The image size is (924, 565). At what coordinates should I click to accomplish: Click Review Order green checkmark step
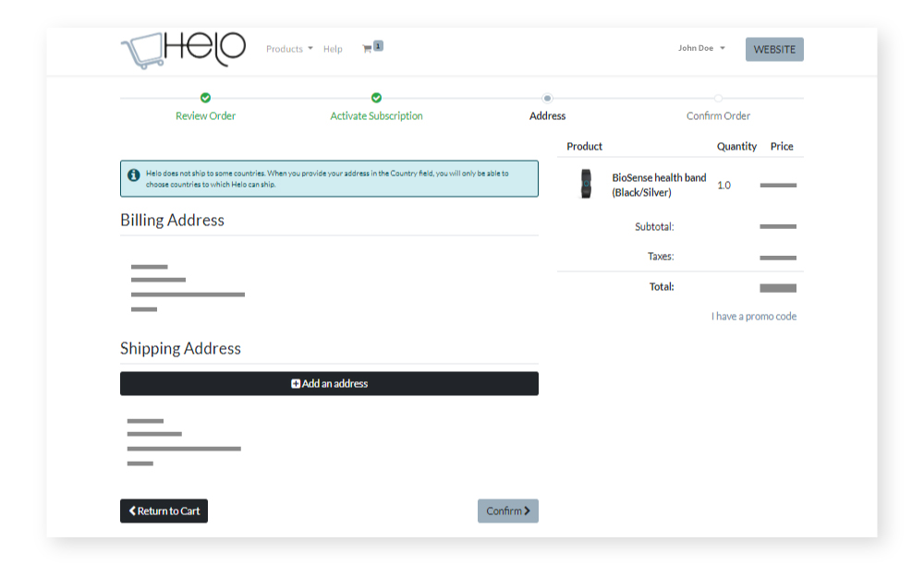click(205, 98)
